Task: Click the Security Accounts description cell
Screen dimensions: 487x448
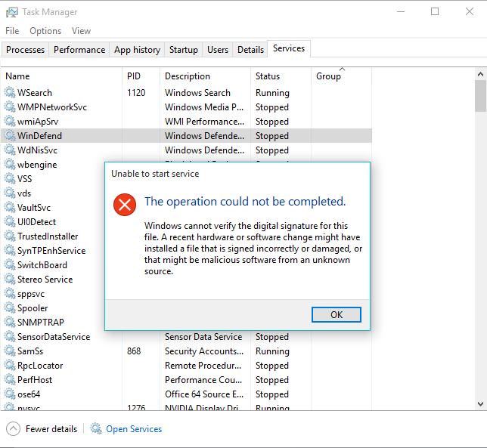Action: coord(204,351)
